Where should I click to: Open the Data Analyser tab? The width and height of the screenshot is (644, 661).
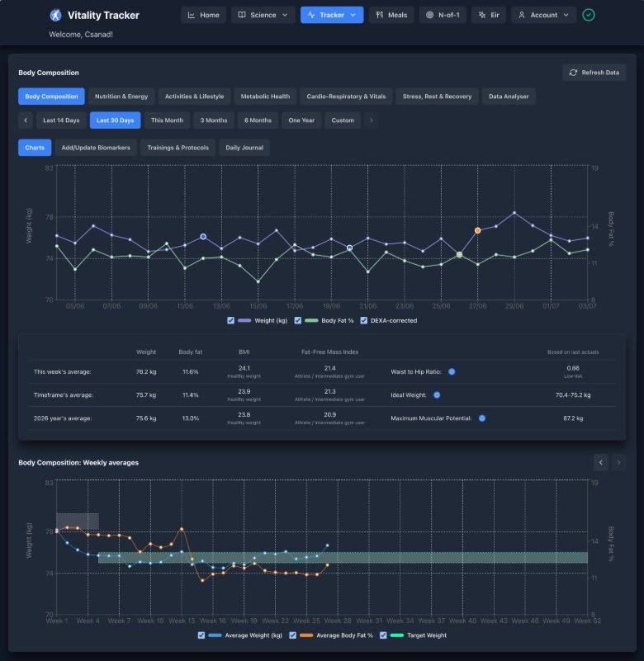click(x=509, y=96)
